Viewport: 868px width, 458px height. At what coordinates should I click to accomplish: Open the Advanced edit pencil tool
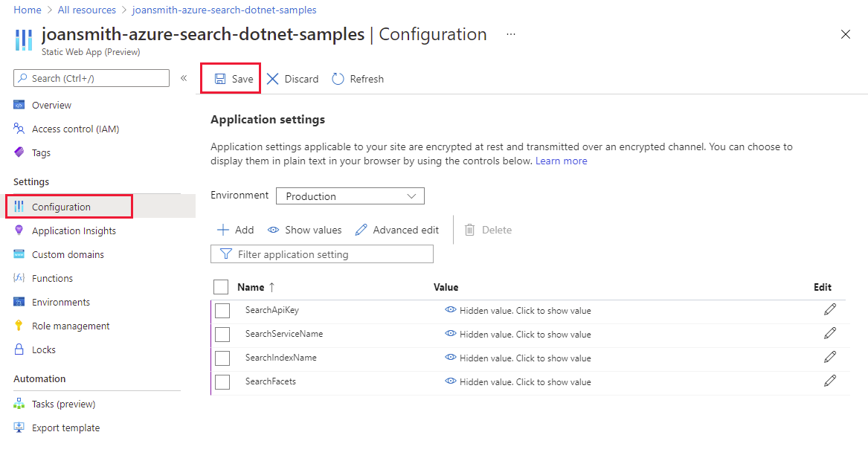coord(361,230)
